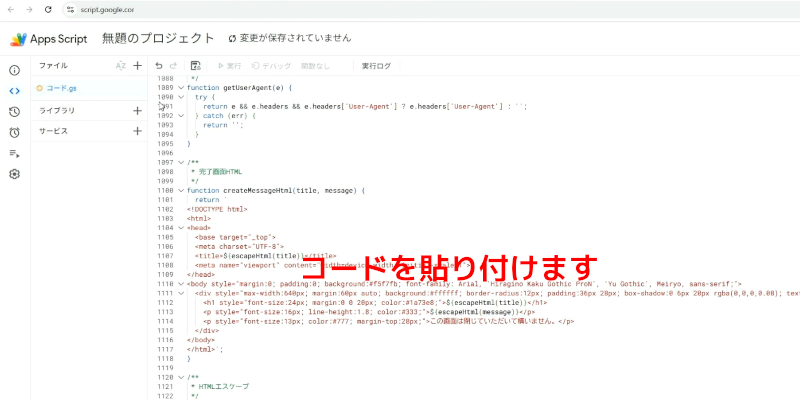Start debugging with デバッグ button
Screen dimensions: 800x400
pos(271,66)
